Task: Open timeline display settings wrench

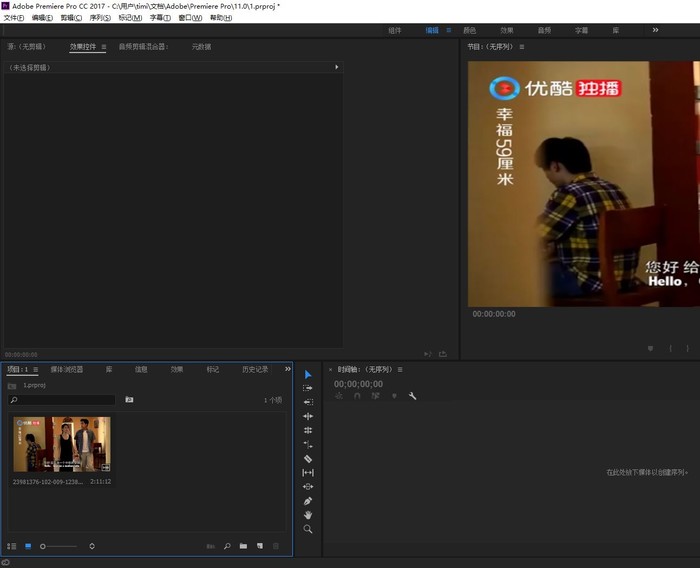Action: point(412,396)
